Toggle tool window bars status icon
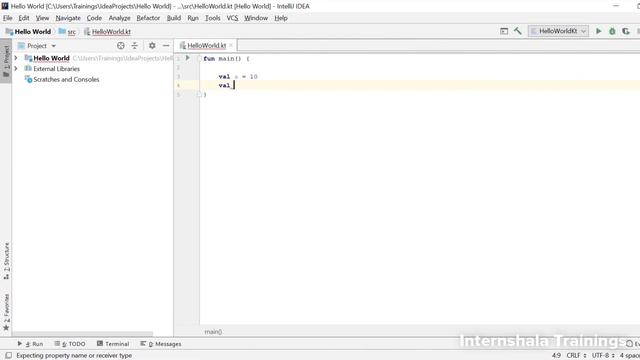The height and width of the screenshot is (360, 640). click(8, 356)
